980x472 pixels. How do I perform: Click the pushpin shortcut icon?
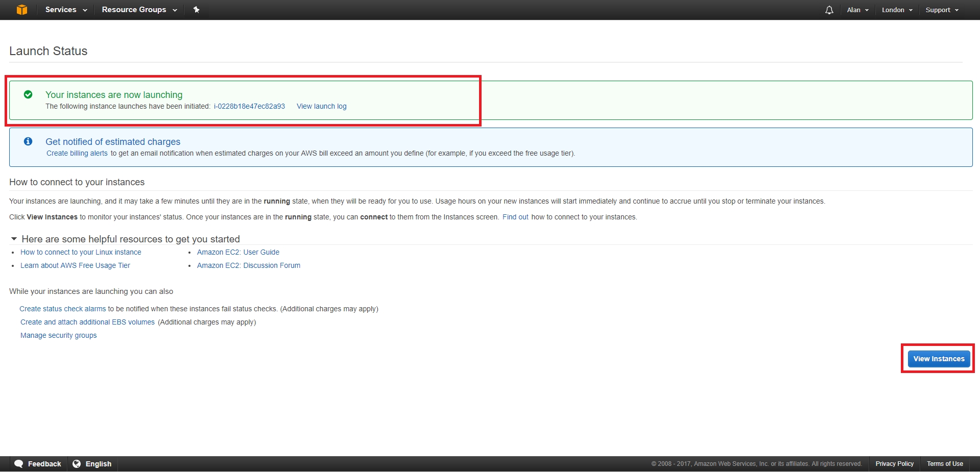click(x=196, y=10)
